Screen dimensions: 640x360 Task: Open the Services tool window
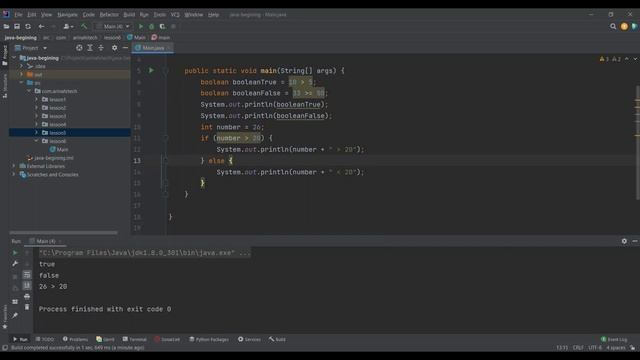(x=249, y=340)
